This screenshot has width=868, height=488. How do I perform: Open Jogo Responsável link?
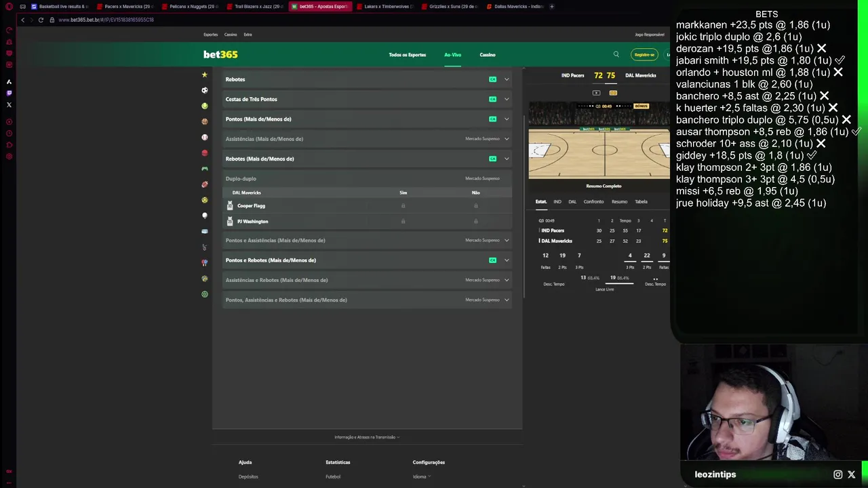[650, 35]
